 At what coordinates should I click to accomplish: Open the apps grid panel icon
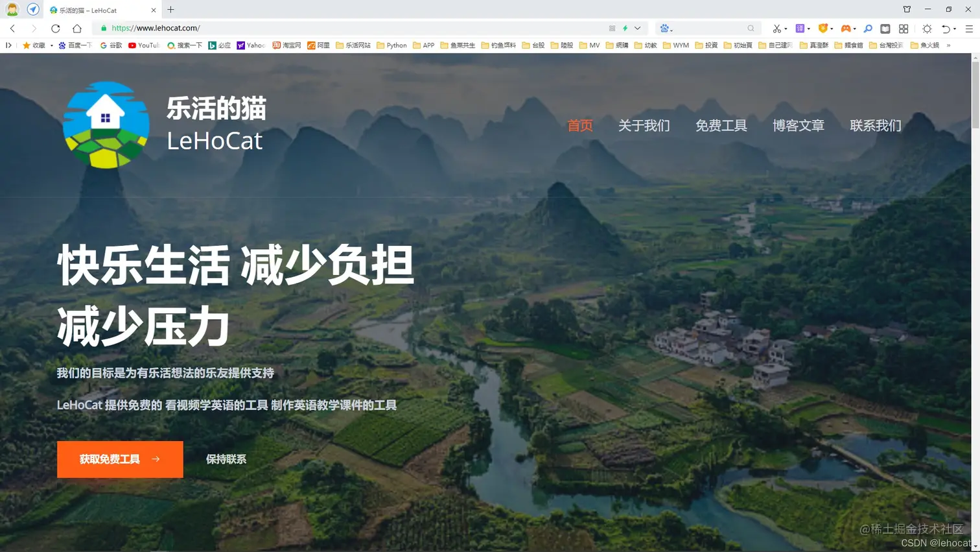tap(904, 28)
